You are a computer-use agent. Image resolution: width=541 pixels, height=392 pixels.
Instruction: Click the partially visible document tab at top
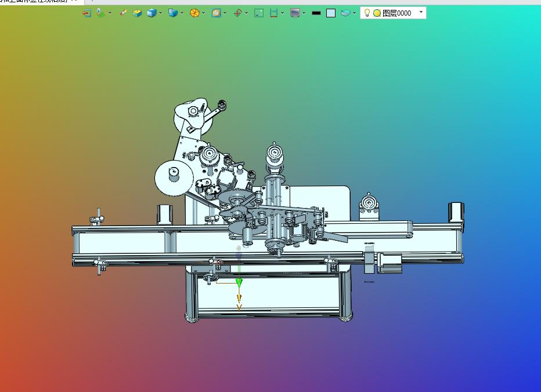41,1
